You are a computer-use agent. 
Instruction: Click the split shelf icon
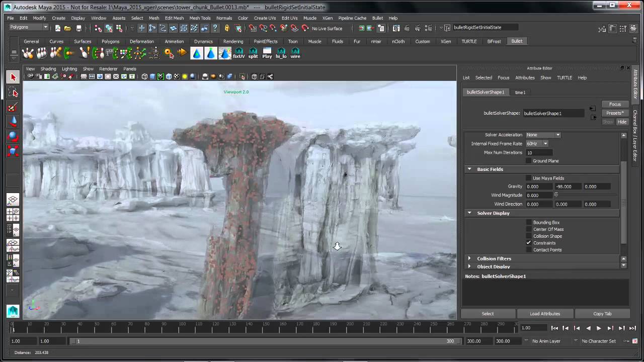pyautogui.click(x=253, y=53)
